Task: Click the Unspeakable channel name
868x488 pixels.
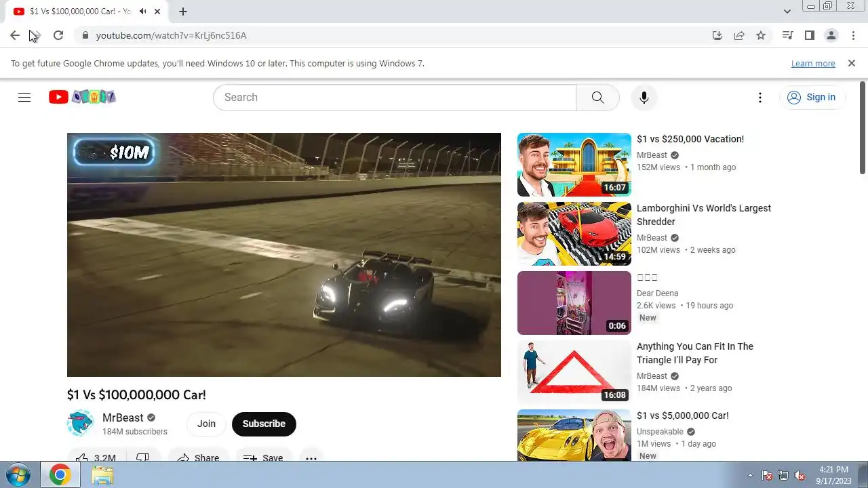Action: [660, 432]
